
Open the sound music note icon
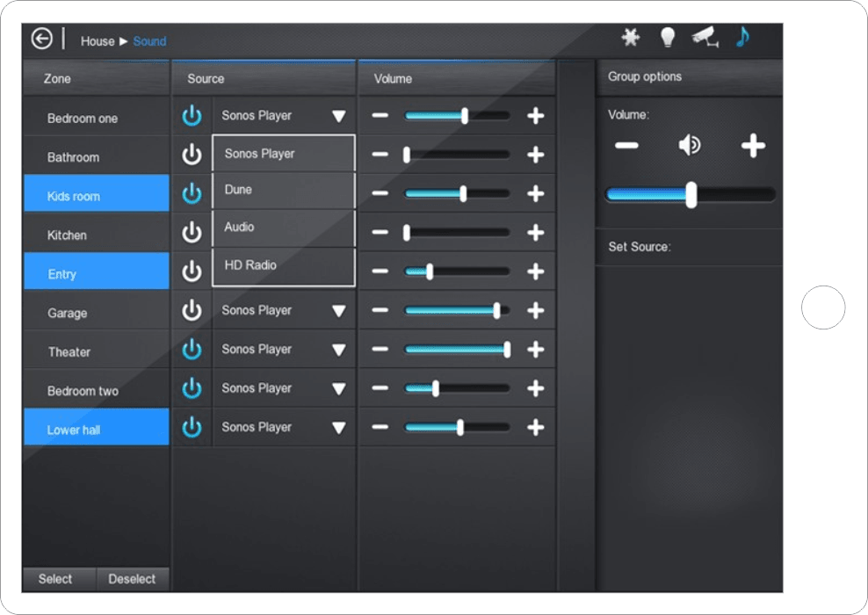743,37
